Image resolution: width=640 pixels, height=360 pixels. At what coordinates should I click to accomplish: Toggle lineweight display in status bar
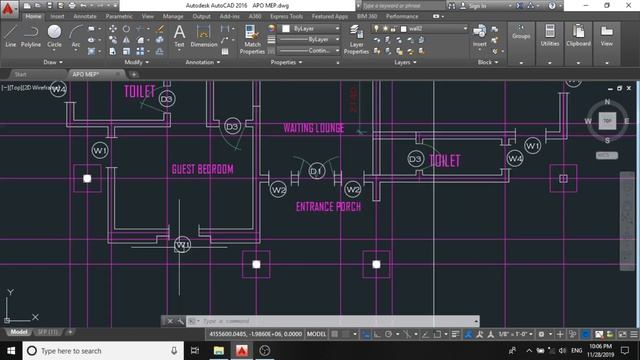[456, 334]
